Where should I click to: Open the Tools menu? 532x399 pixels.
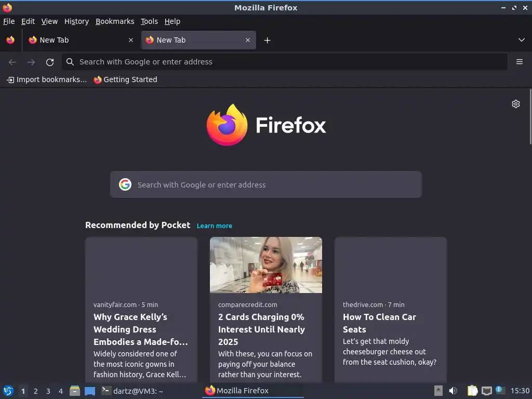pyautogui.click(x=149, y=21)
